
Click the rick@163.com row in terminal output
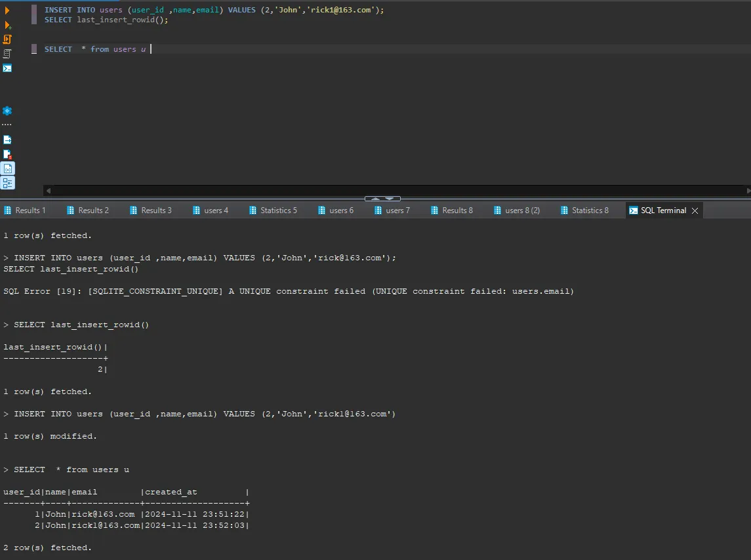click(x=127, y=514)
